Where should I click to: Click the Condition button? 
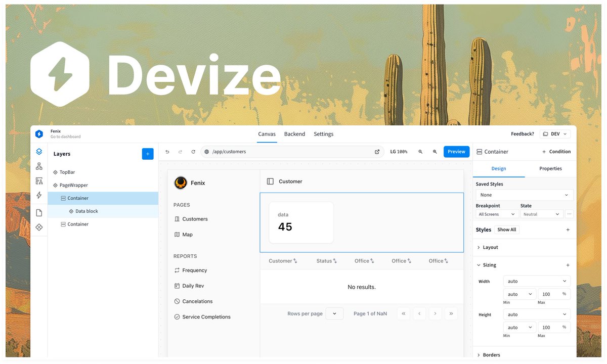[556, 152]
